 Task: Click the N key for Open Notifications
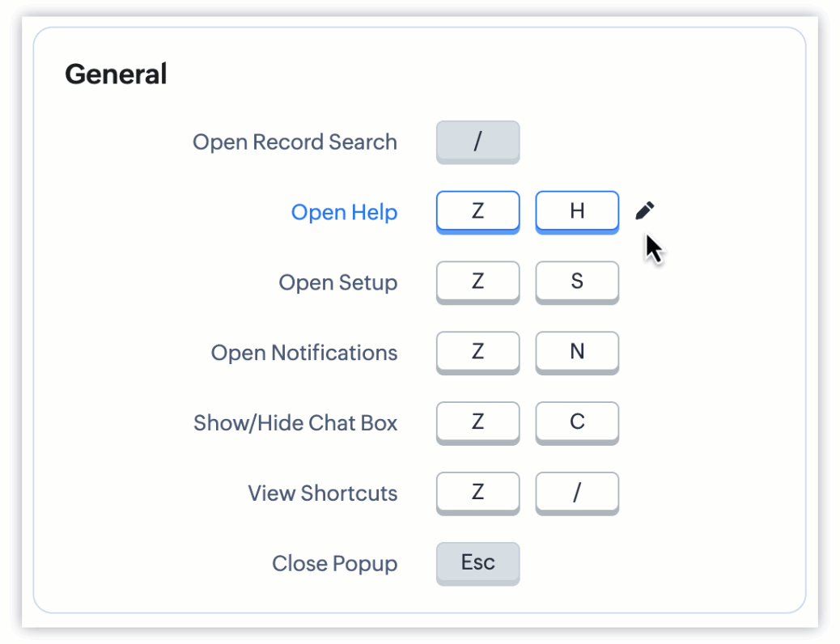click(x=577, y=353)
